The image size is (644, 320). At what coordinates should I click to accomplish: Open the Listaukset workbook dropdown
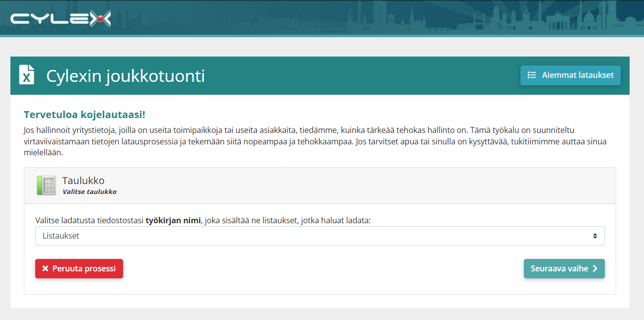320,236
